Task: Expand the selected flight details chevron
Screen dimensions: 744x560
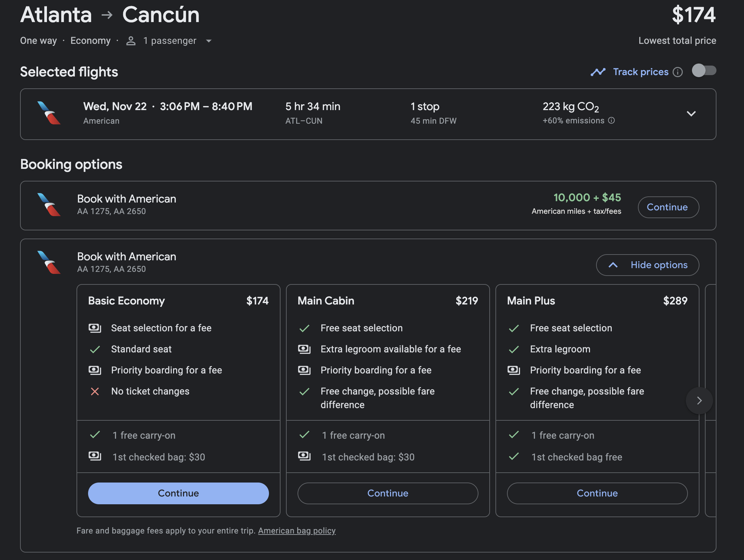Action: pyautogui.click(x=691, y=114)
